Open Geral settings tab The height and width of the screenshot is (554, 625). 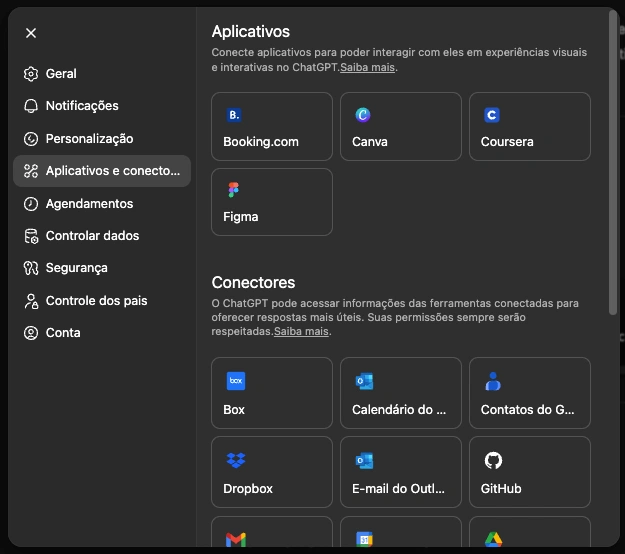coord(61,74)
